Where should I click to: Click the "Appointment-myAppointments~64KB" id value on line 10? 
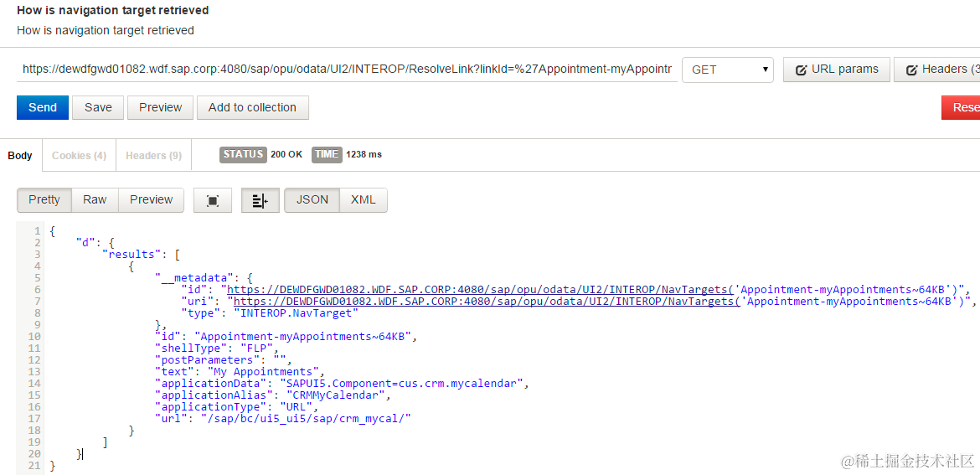pyautogui.click(x=303, y=336)
